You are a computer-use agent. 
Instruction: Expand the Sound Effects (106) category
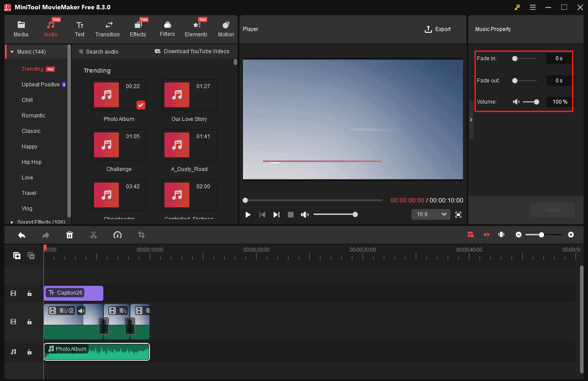12,222
